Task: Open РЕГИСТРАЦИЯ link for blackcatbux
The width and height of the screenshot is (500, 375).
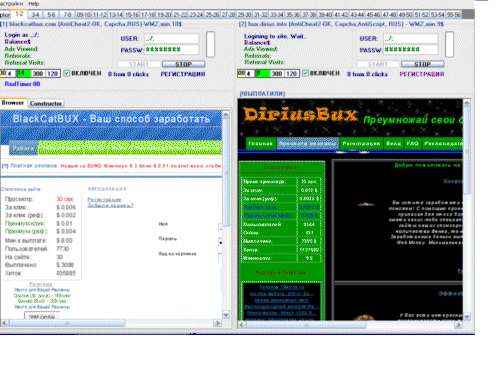Action: (183, 74)
